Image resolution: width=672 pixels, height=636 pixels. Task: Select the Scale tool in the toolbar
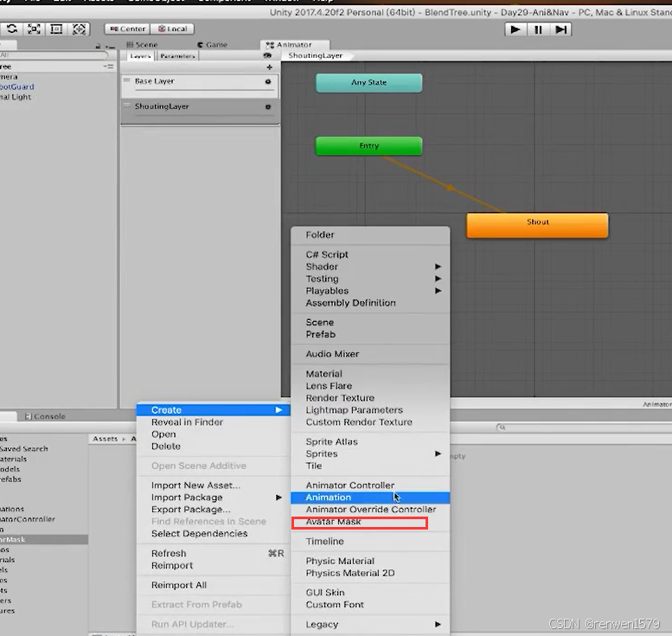pyautogui.click(x=35, y=29)
